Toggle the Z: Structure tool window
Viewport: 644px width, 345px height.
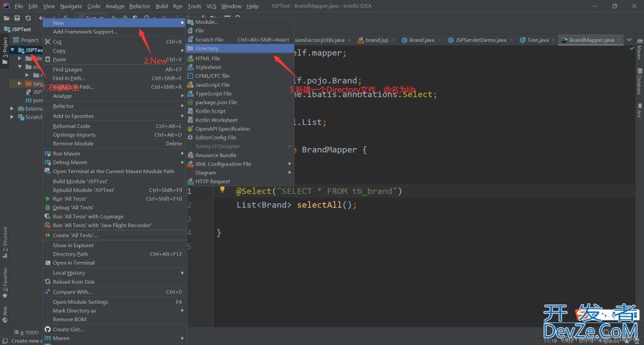pos(5,242)
